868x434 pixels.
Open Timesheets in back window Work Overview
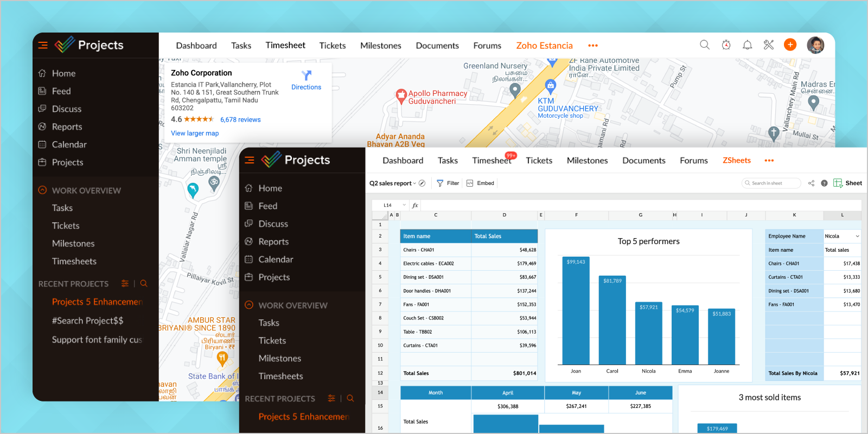pyautogui.click(x=74, y=261)
